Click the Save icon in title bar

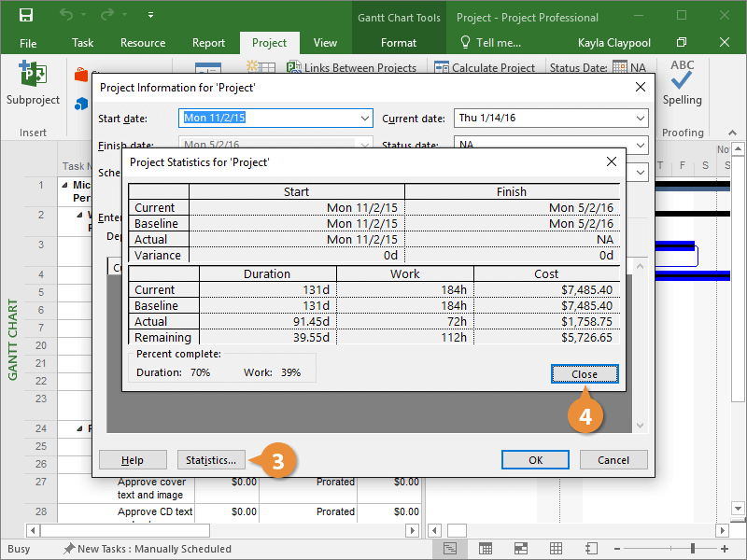click(25, 16)
